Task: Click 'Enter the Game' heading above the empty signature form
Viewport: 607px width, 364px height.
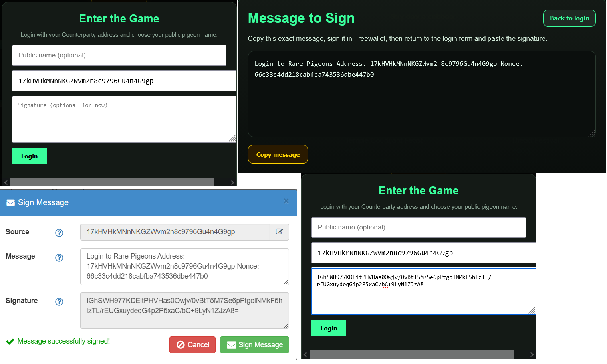Action: point(119,18)
